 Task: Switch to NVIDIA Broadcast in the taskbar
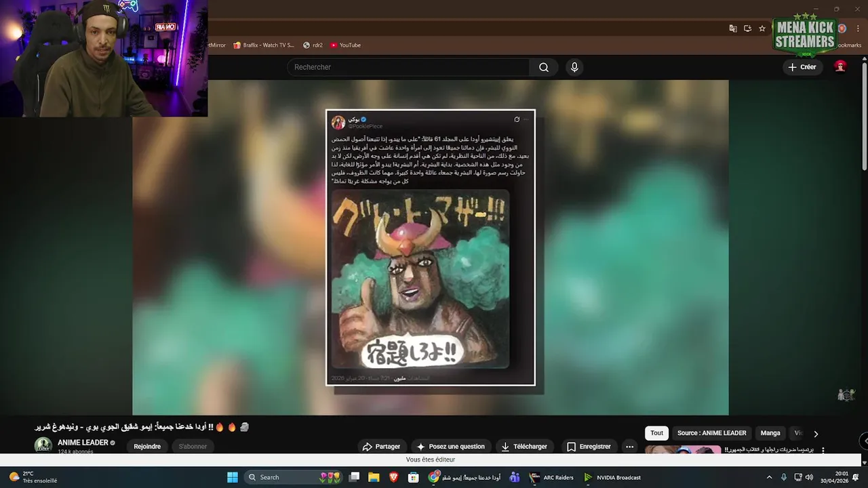(x=612, y=477)
